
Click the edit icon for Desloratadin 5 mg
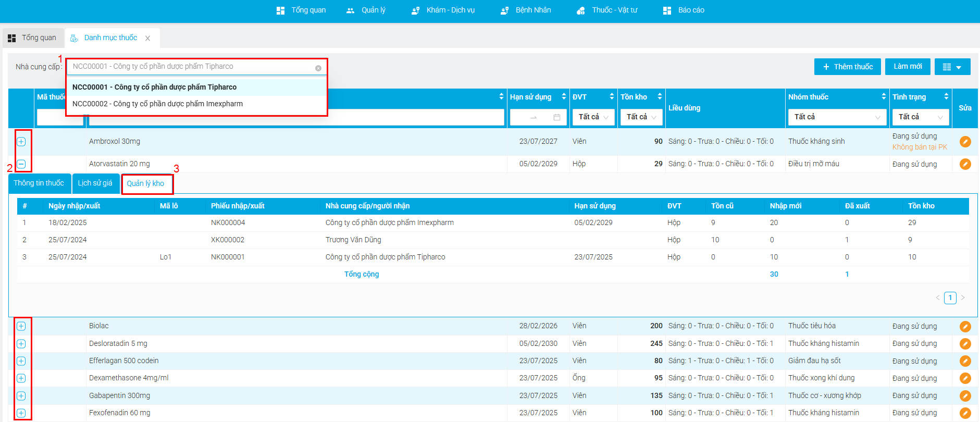click(965, 344)
